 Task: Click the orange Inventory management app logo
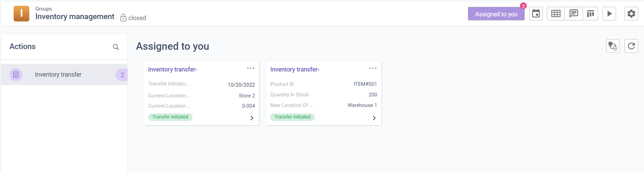21,14
